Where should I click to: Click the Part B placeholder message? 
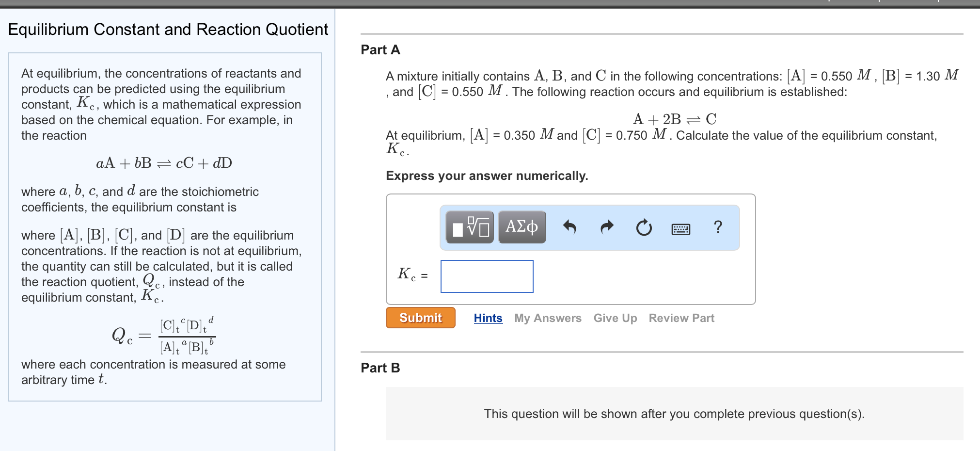674,414
